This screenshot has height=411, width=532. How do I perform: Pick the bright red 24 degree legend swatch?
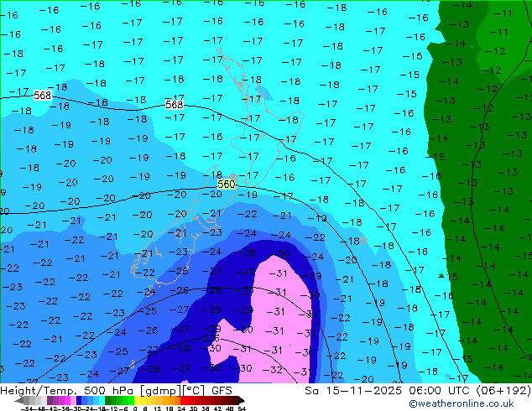tap(183, 400)
